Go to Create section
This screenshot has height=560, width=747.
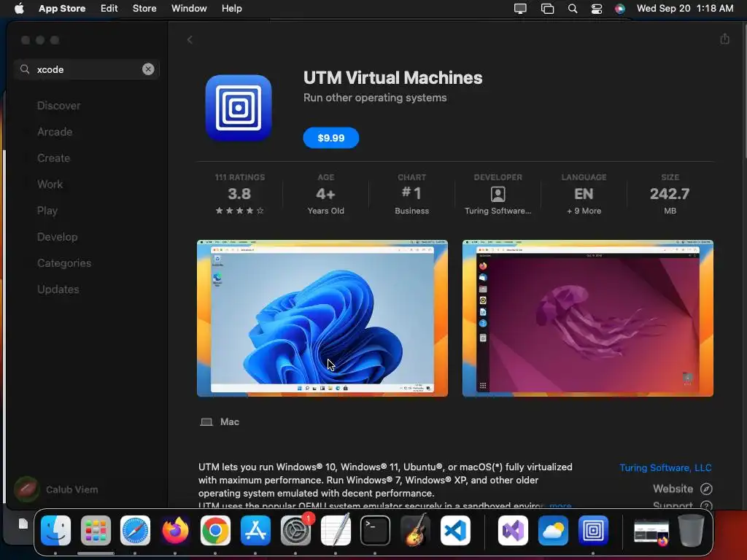54,158
